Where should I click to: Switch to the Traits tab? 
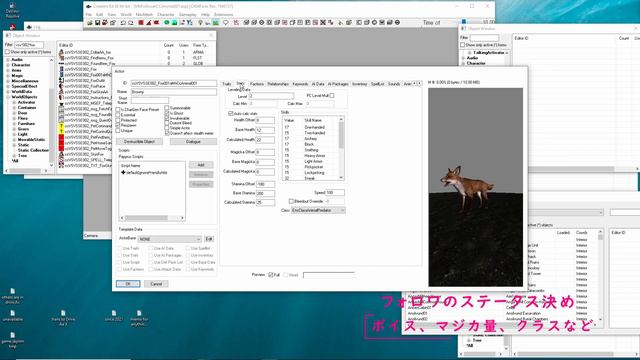pyautogui.click(x=227, y=84)
